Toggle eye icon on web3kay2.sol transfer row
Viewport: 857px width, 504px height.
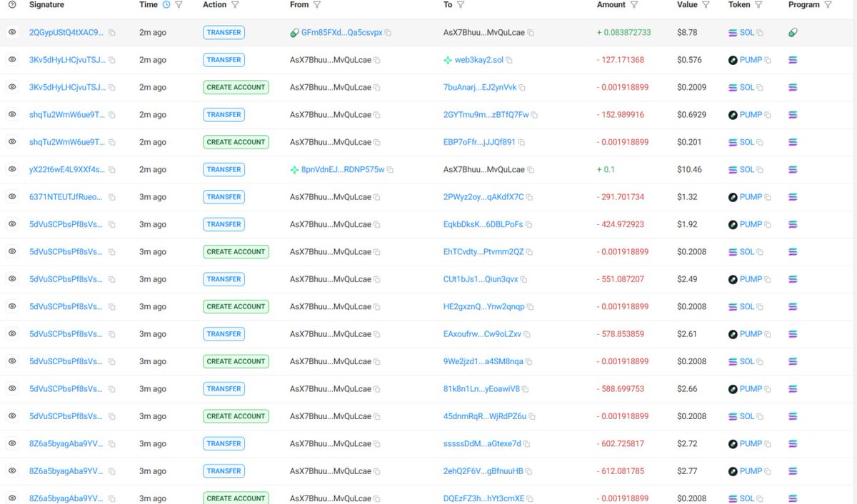click(x=12, y=60)
